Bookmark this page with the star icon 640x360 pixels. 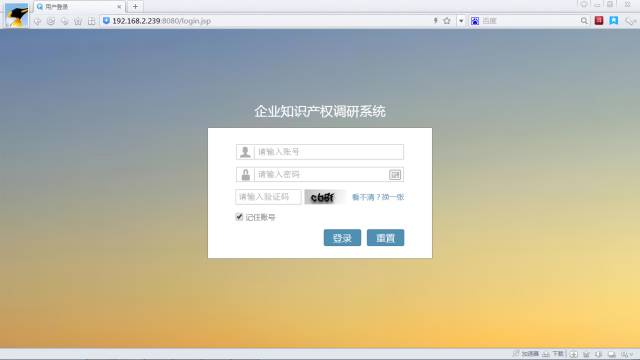[447, 21]
